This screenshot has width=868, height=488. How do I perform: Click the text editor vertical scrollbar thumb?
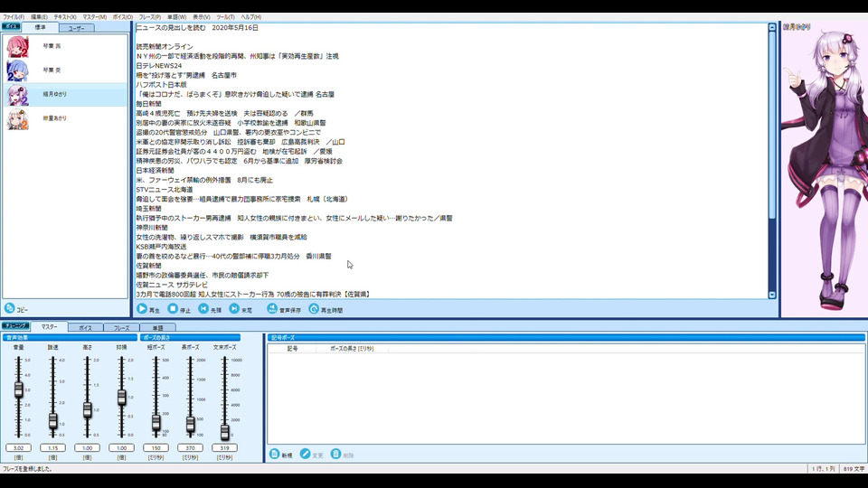[771, 125]
